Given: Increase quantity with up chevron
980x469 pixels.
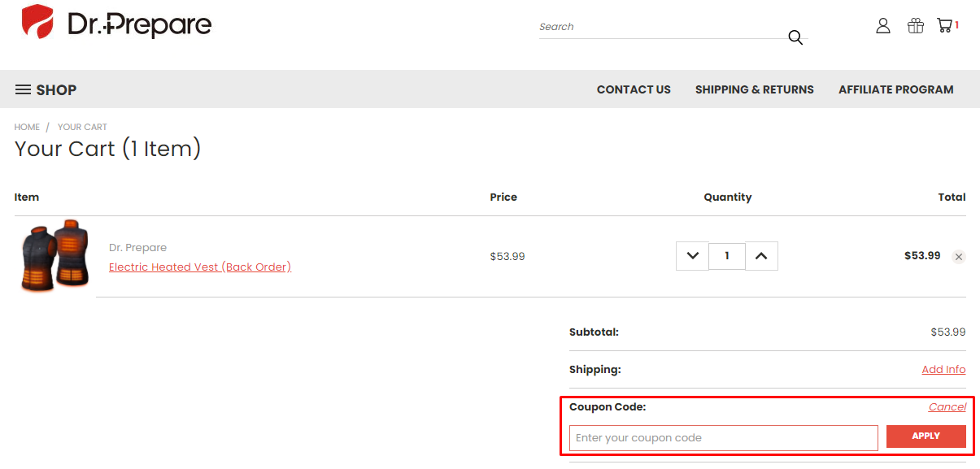Looking at the screenshot, I should (761, 256).
